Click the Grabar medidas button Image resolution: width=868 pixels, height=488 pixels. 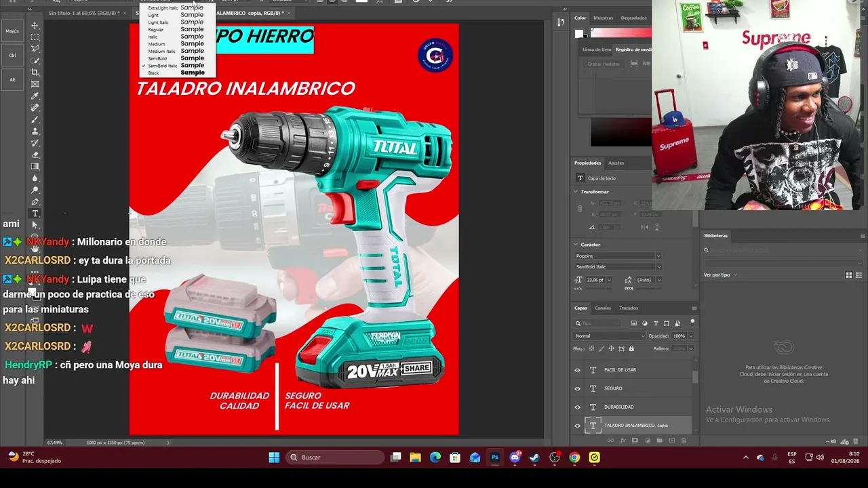coord(604,64)
